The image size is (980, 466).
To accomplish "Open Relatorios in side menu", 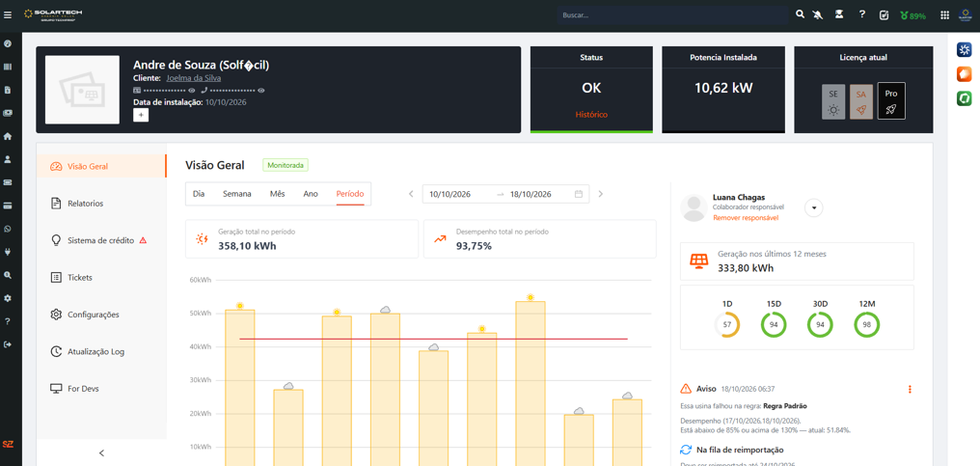I will coord(100,204).
